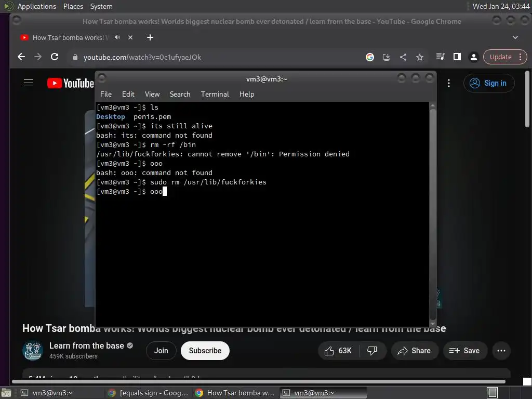Click the page horizontal scrollbar

[259, 381]
